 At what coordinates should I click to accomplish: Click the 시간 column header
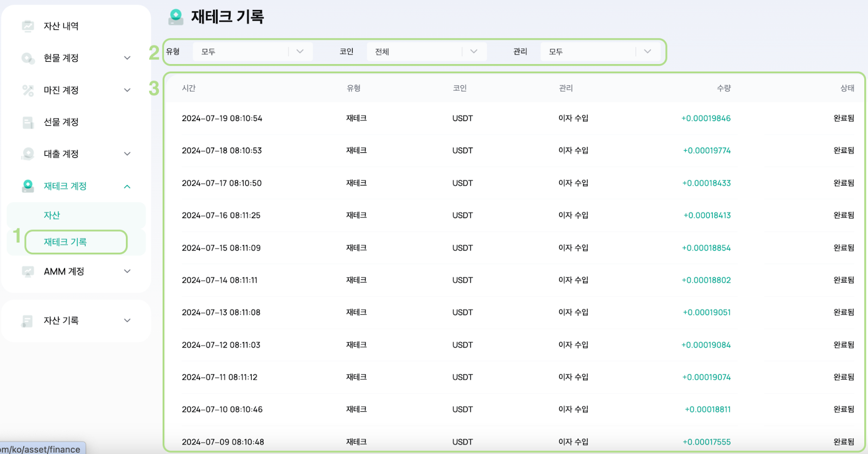189,88
